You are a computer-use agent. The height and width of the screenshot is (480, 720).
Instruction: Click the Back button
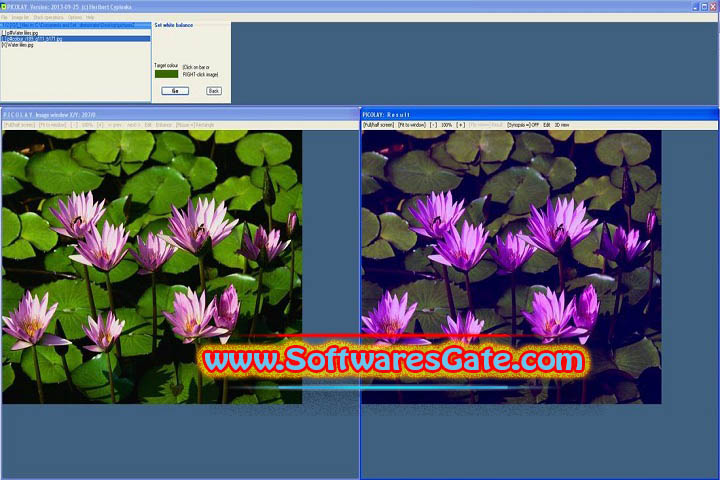pyautogui.click(x=214, y=91)
